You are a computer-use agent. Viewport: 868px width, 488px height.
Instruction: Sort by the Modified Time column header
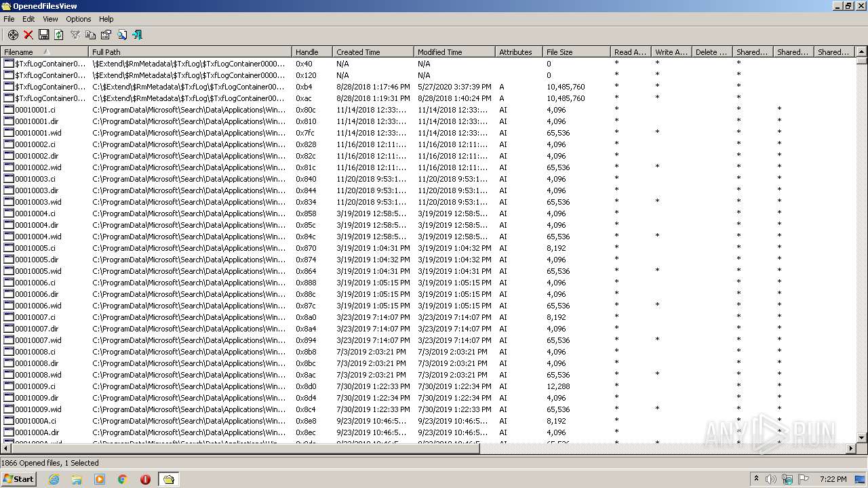click(454, 52)
